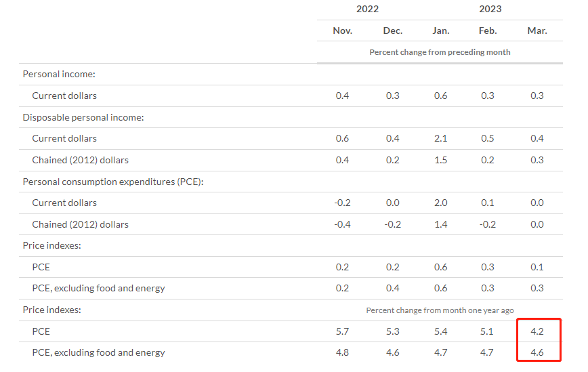This screenshot has width=588, height=372.
Task: Click the 4.8 November core PCE value
Action: [343, 352]
